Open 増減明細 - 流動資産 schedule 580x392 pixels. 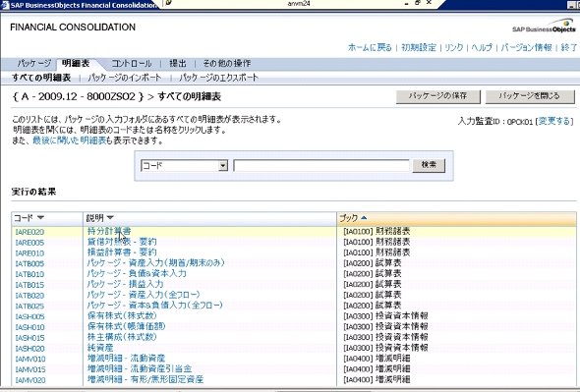126,358
